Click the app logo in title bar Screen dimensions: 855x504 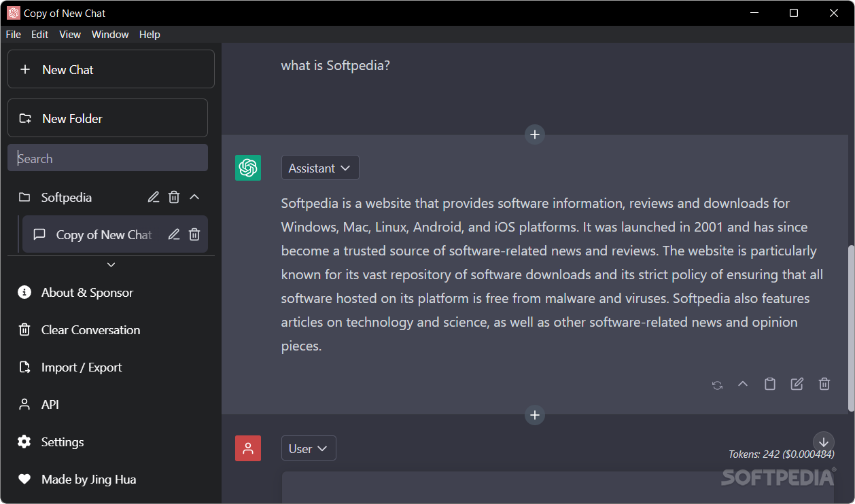[x=13, y=13]
